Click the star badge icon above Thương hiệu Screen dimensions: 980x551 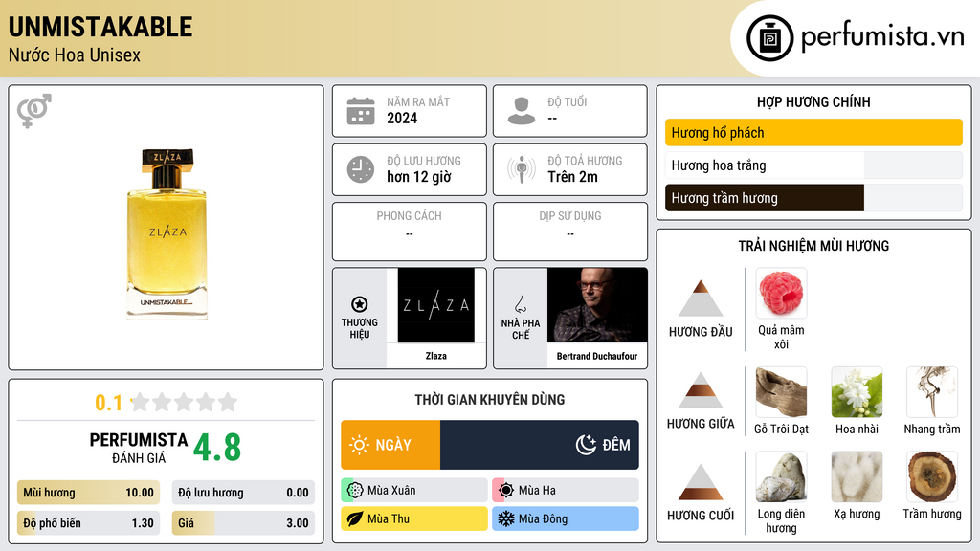click(x=360, y=304)
